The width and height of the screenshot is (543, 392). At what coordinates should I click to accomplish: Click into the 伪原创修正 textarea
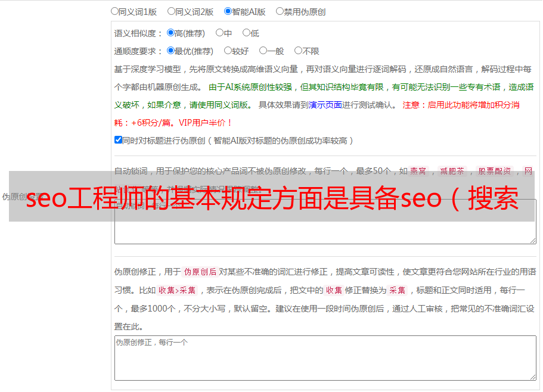point(325,358)
